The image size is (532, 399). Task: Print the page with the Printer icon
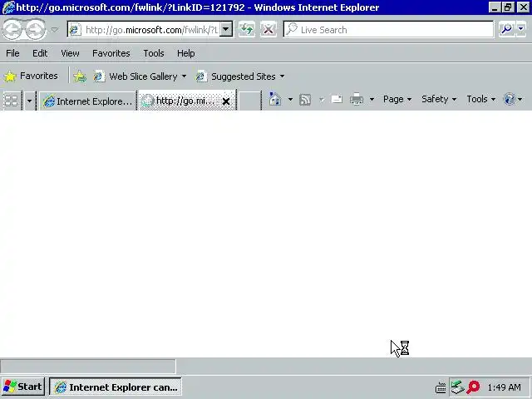point(357,100)
